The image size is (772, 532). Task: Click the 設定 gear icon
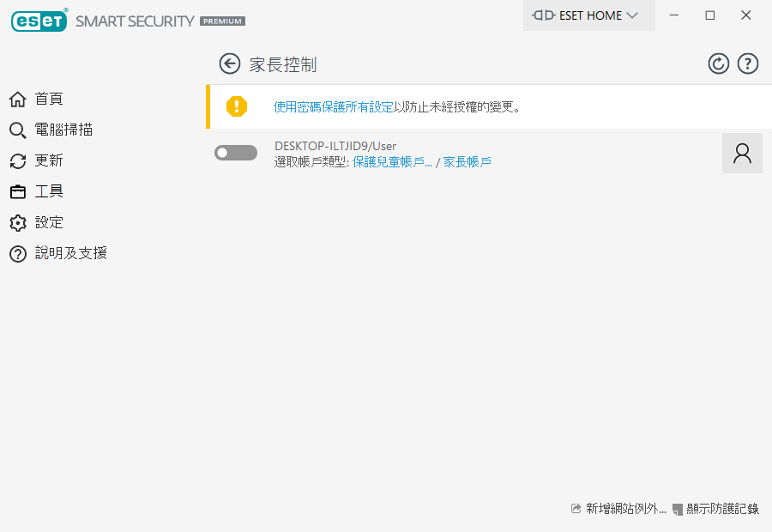18,223
